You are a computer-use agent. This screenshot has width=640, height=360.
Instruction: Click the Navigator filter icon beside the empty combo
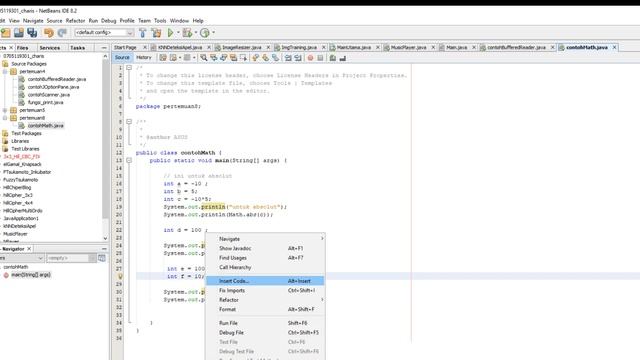(x=102, y=258)
